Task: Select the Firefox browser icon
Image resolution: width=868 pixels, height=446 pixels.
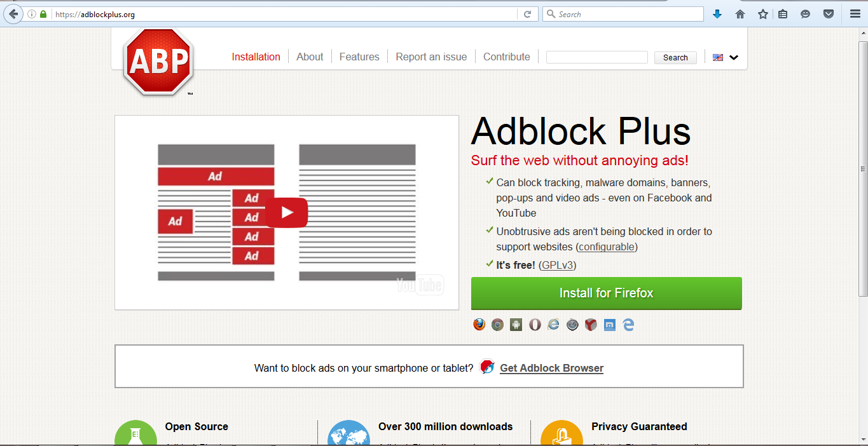Action: point(479,325)
